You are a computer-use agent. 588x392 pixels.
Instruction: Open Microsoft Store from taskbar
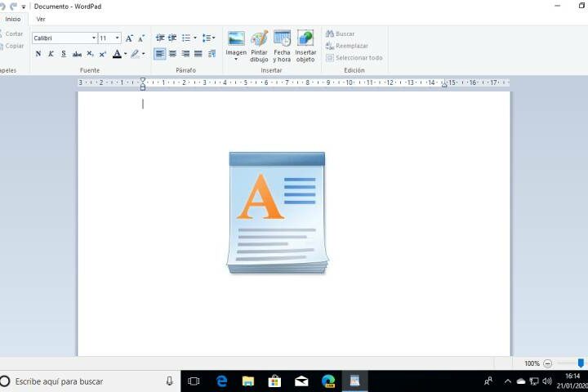274,381
